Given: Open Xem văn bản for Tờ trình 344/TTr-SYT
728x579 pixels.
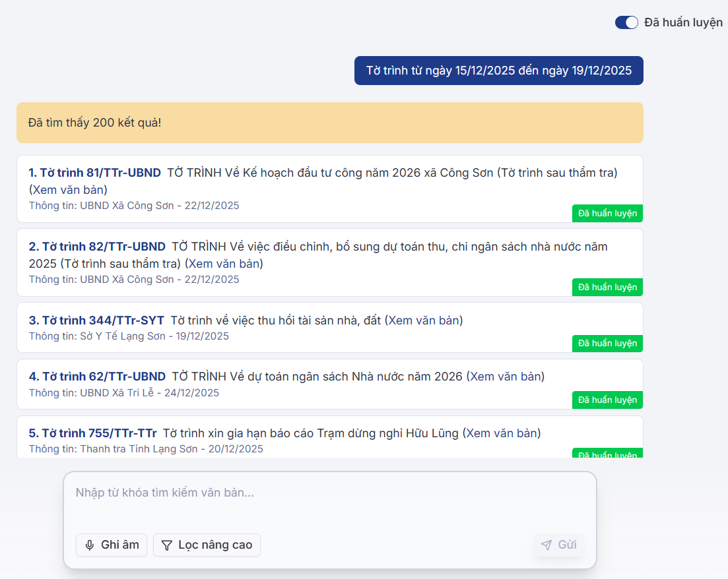Looking at the screenshot, I should point(424,320).
